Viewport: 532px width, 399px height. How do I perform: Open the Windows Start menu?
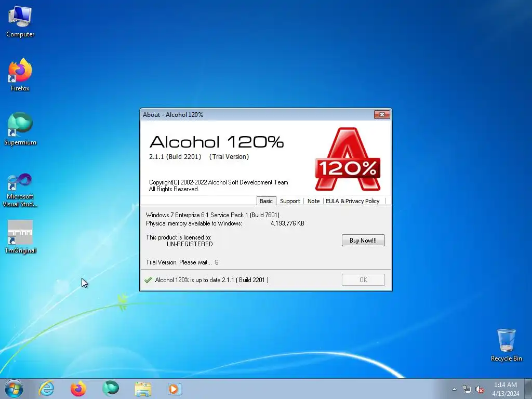coord(14,389)
